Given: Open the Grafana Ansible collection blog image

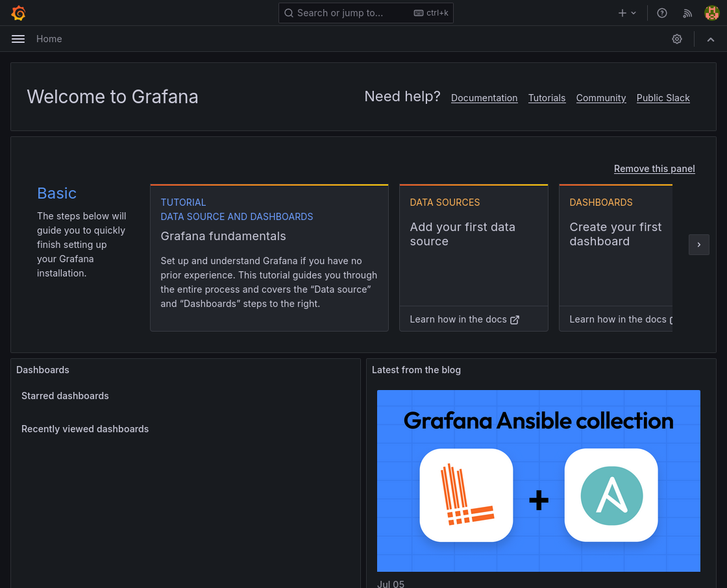Looking at the screenshot, I should (x=538, y=480).
